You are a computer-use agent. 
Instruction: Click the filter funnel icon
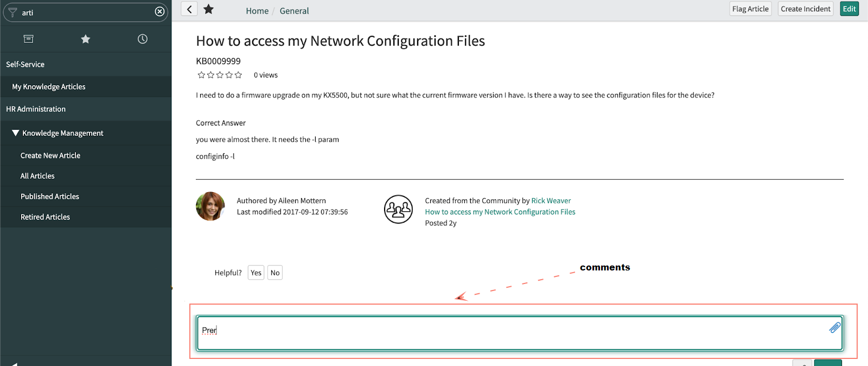[12, 12]
